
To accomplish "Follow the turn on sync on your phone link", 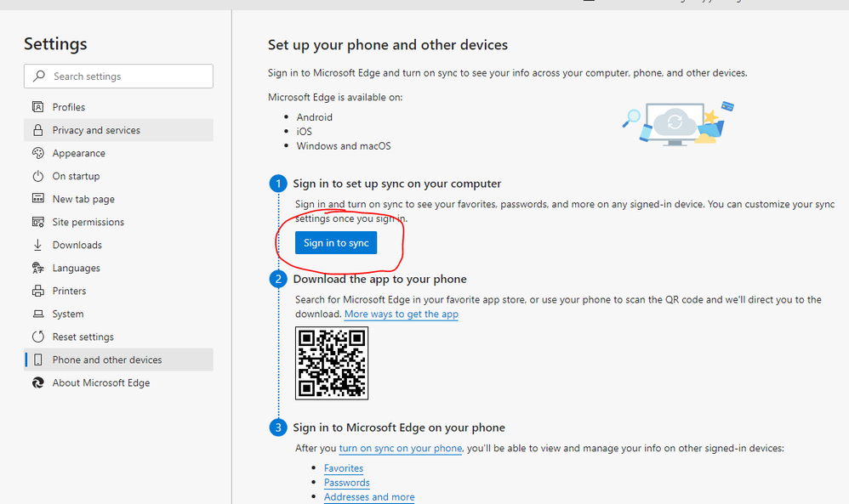I will [x=401, y=448].
